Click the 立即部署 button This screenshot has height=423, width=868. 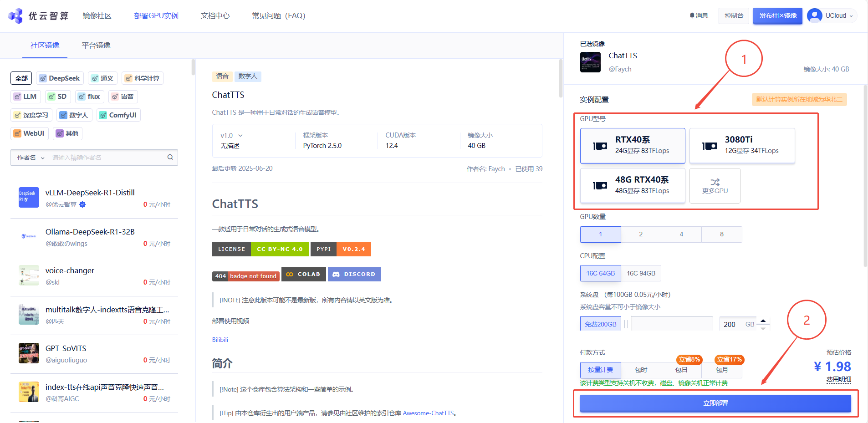tap(715, 403)
